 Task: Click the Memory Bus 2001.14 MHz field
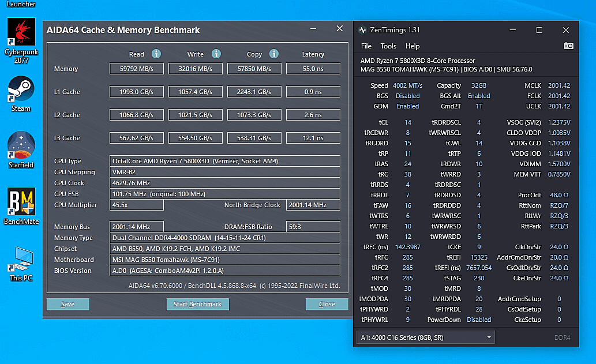coord(137,227)
